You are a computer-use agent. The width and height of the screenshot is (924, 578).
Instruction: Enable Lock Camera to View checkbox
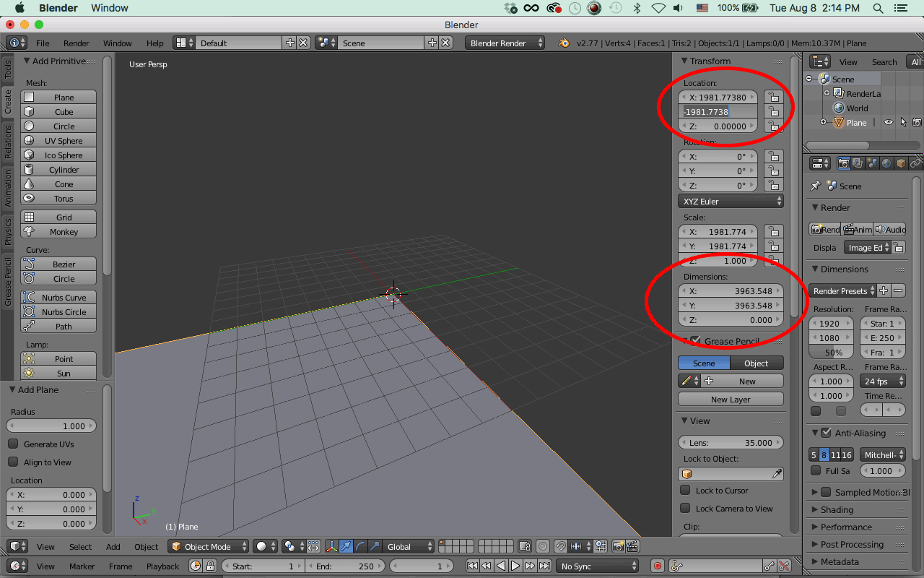click(x=685, y=508)
